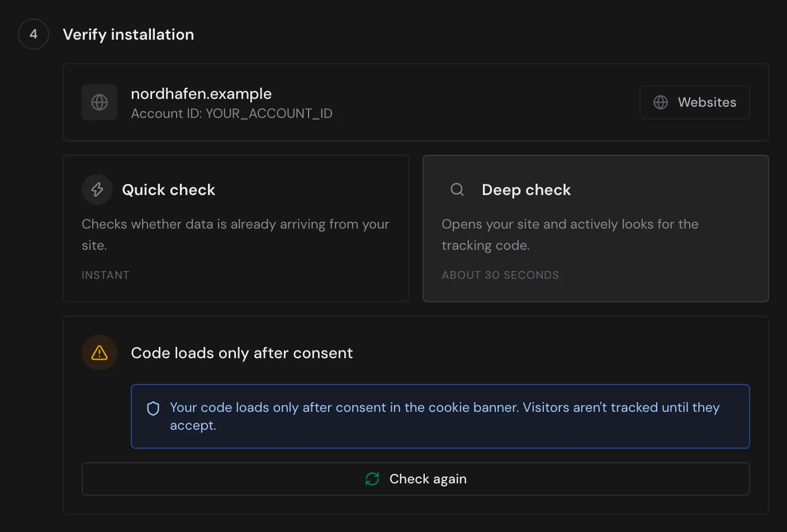787x532 pixels.
Task: Click the ABOUT 30 SECONDS label
Action: (500, 275)
